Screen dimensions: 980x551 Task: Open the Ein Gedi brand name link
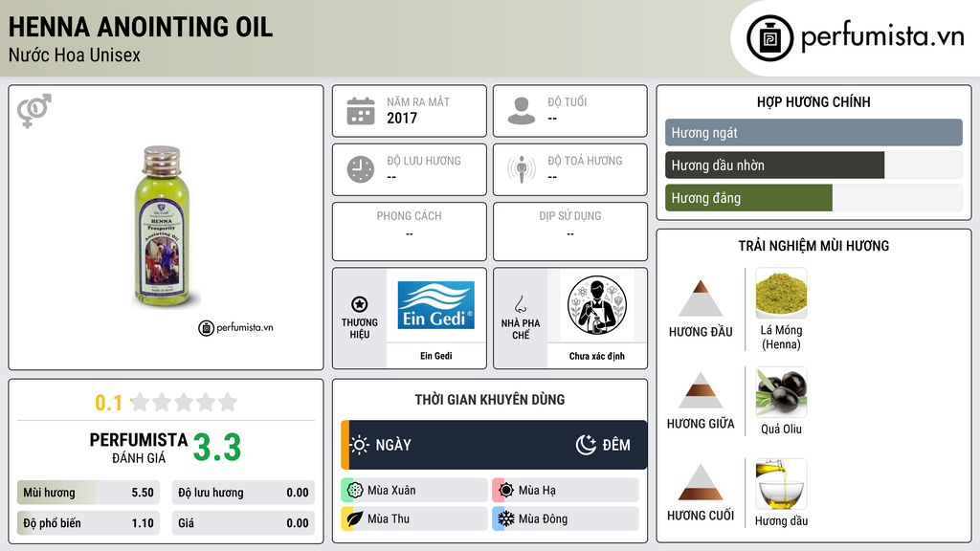[x=435, y=356]
